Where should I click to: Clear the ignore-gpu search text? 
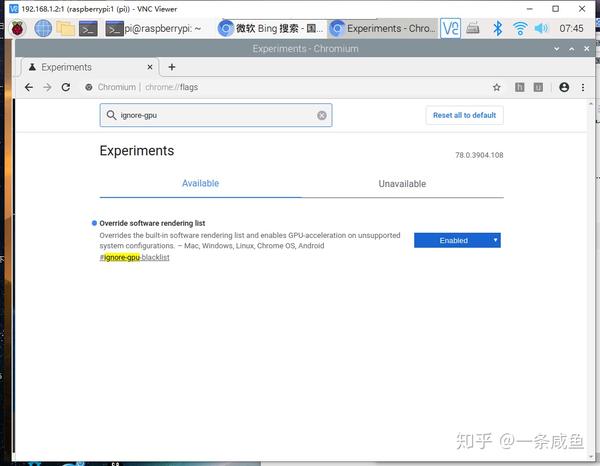click(x=322, y=115)
